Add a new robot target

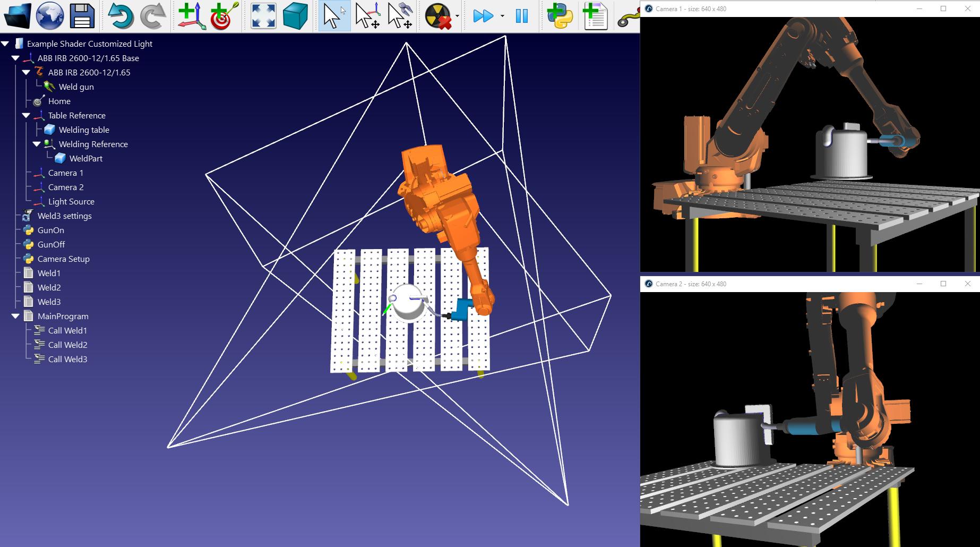(223, 16)
